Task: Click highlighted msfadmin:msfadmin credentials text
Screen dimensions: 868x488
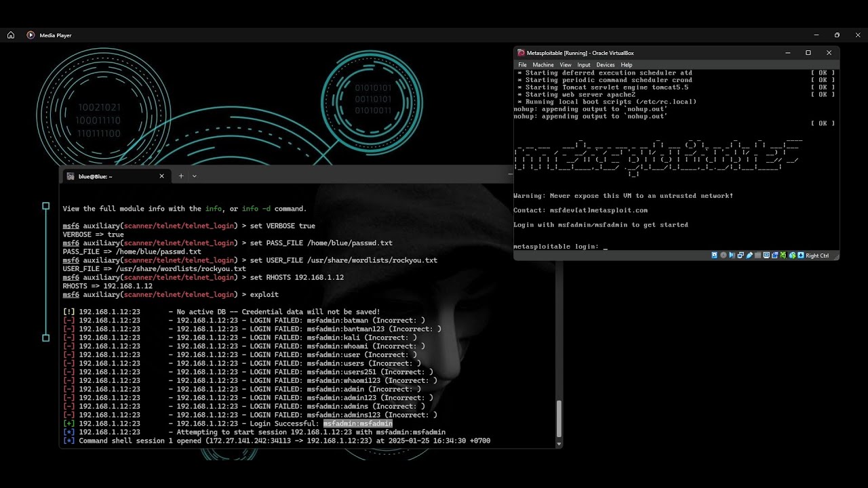Action: (x=357, y=424)
